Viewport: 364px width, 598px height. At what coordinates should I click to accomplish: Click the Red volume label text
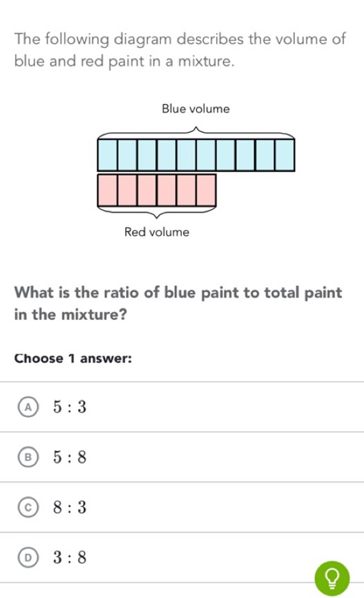point(156,232)
